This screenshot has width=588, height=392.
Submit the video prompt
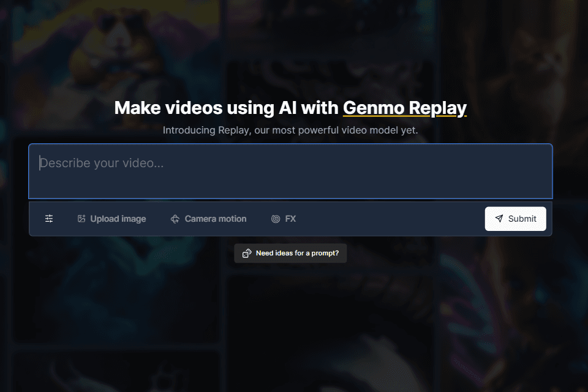coord(515,219)
